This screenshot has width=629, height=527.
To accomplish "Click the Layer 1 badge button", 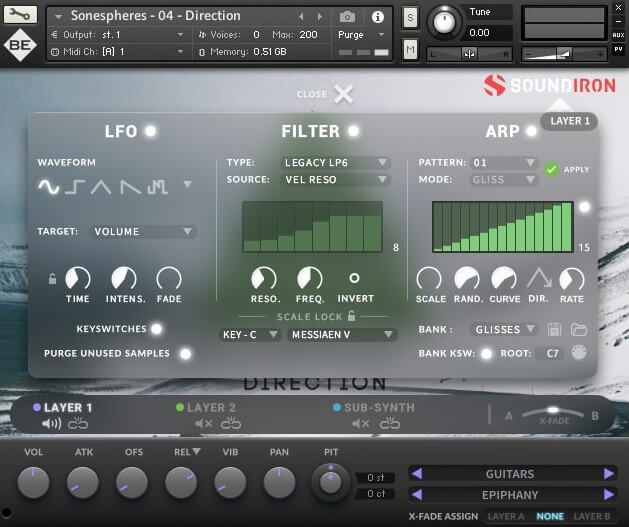I will pyautogui.click(x=570, y=121).
